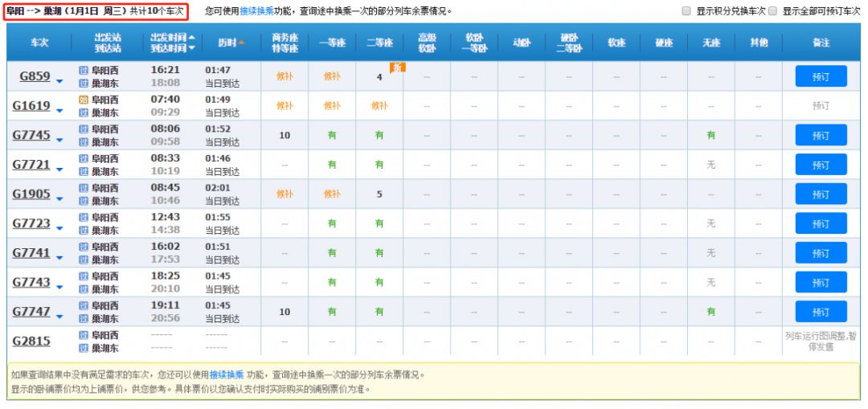Click G1619 二等座 候补 waitlist cell
This screenshot has height=409, width=868.
(379, 106)
